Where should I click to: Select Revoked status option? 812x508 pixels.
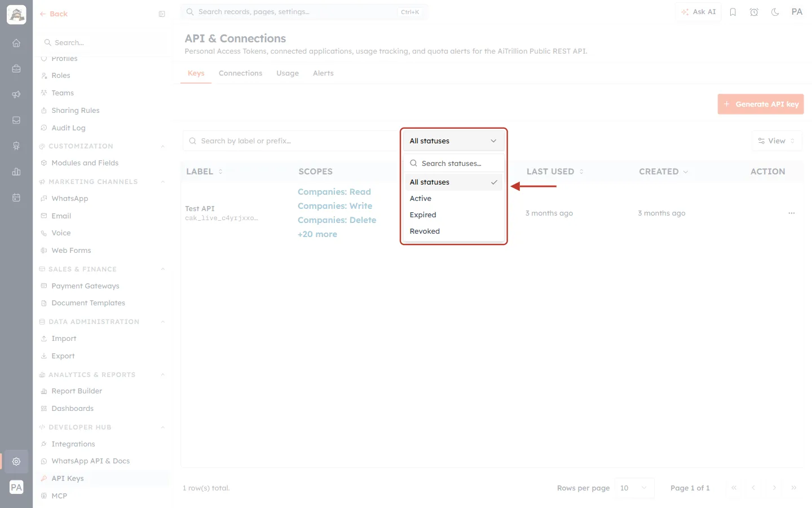453,231
